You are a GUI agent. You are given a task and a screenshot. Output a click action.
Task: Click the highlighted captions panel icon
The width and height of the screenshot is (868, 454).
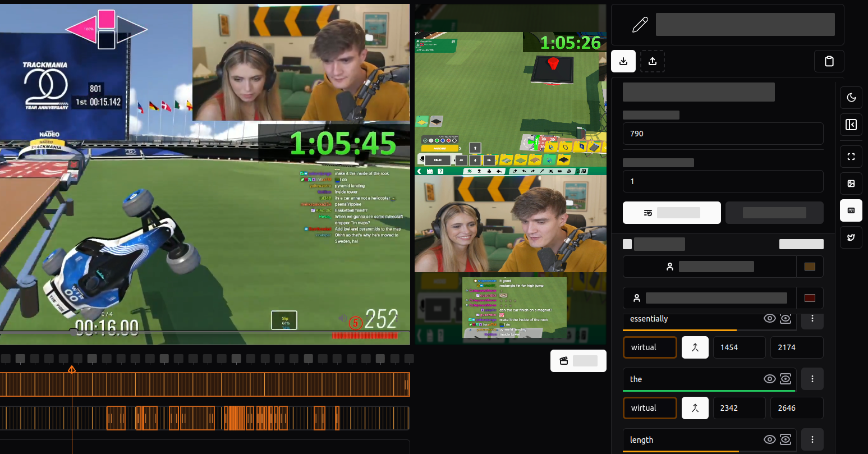(851, 210)
